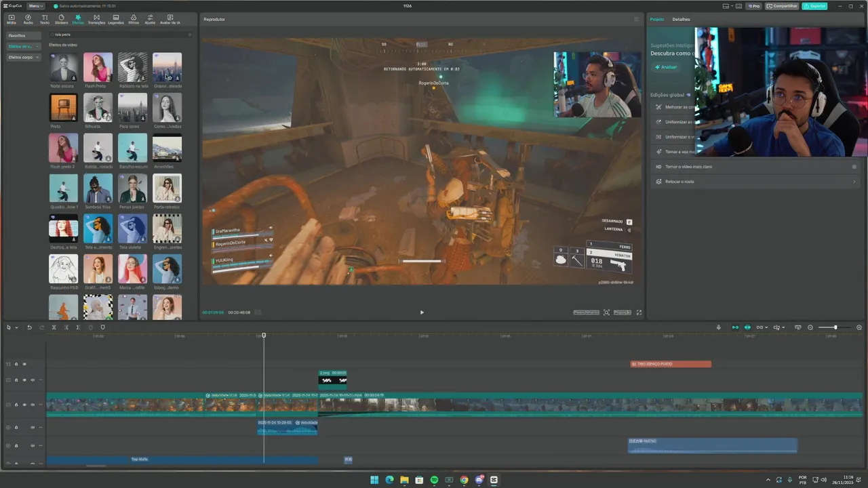The width and height of the screenshot is (868, 488).
Task: Open the selection tool dropdown arrow
Action: click(x=16, y=327)
